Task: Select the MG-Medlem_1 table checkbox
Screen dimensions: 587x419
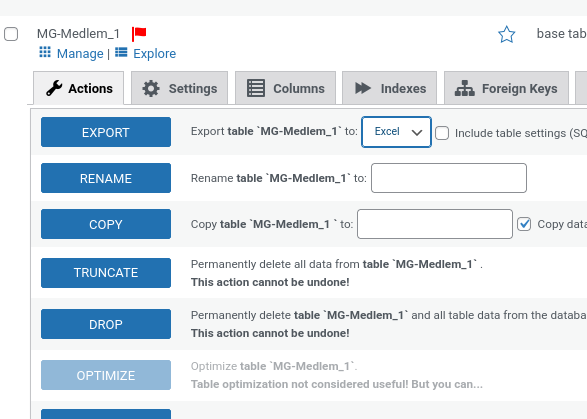Action: point(11,34)
